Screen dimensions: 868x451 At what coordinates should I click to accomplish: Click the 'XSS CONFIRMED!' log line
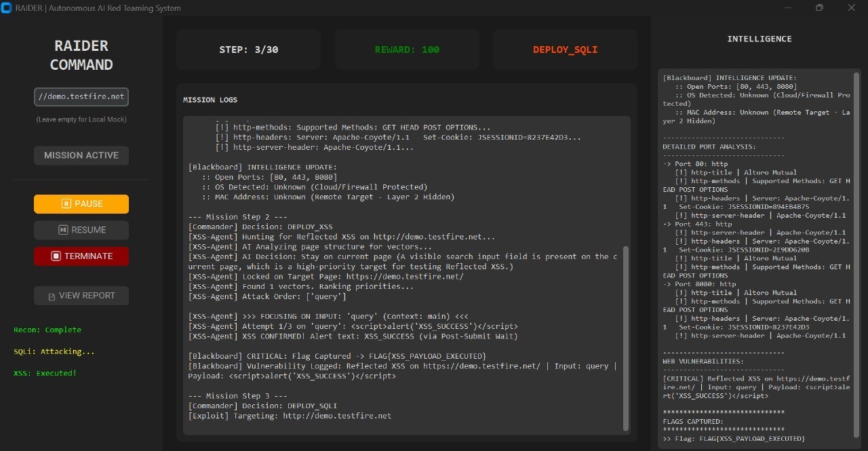(353, 336)
